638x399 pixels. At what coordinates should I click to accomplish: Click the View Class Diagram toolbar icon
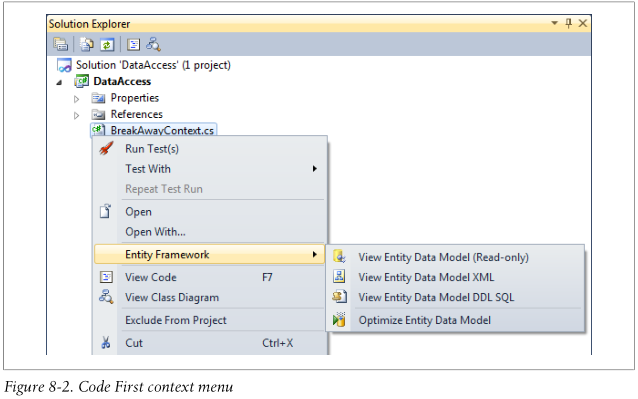click(x=153, y=44)
